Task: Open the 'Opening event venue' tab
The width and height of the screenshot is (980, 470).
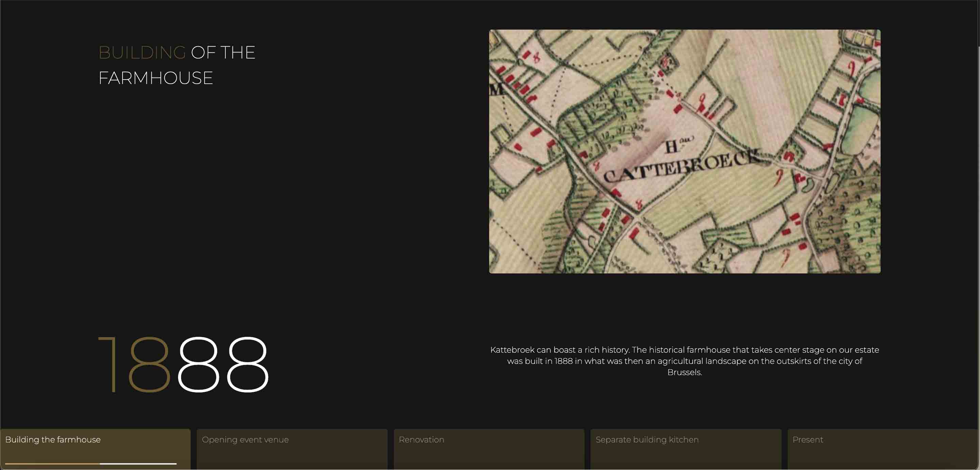Action: pyautogui.click(x=292, y=449)
